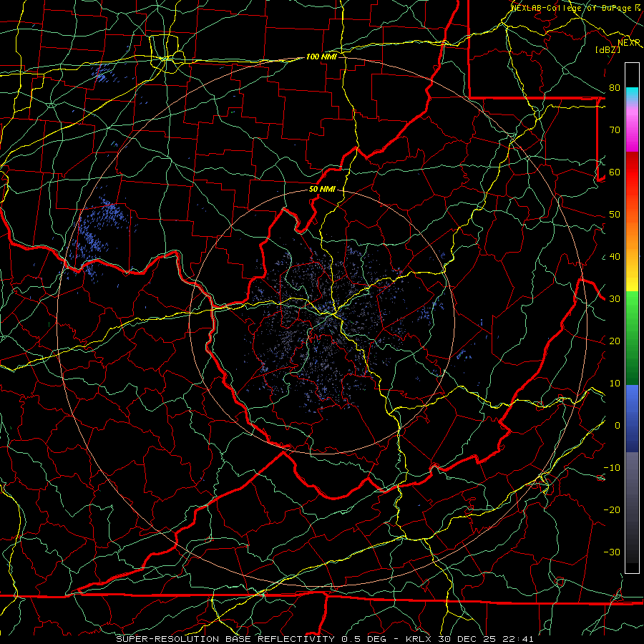Viewport: 644px width, 644px height.
Task: Click the -20 value on dBZ scale
Action: [612, 510]
